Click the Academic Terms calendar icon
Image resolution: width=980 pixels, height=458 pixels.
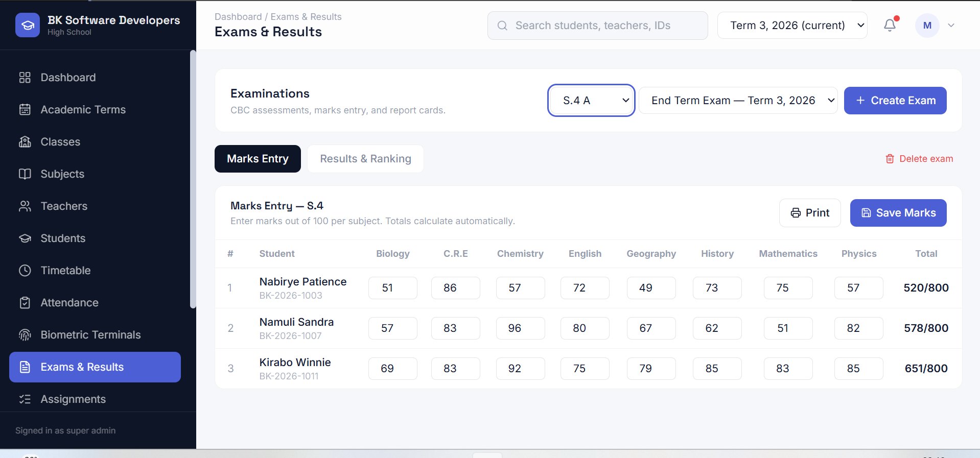point(25,110)
